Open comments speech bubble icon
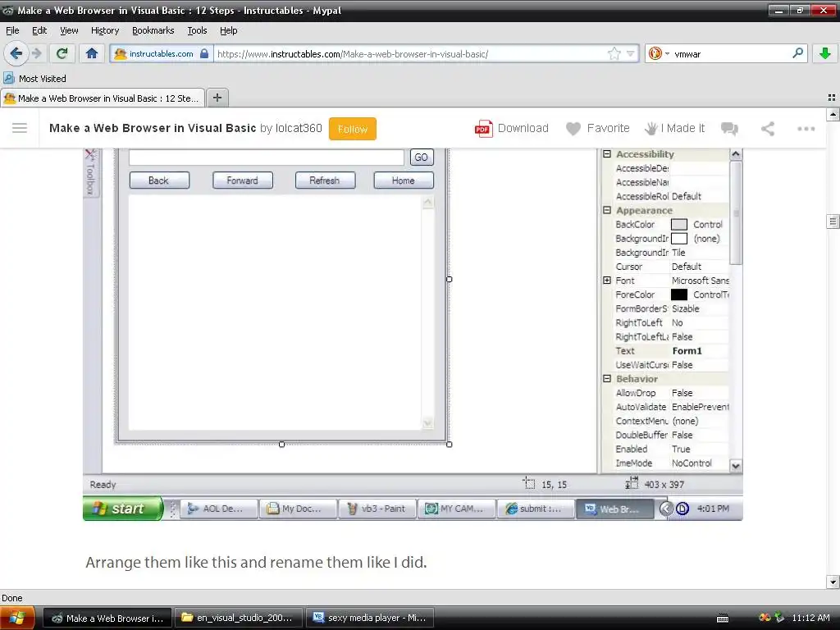 (729, 129)
